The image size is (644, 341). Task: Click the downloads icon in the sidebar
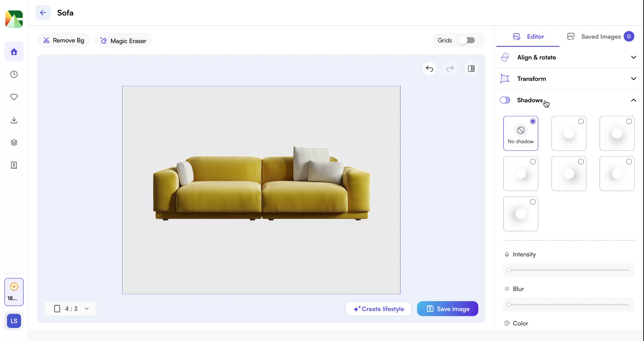[x=14, y=120]
